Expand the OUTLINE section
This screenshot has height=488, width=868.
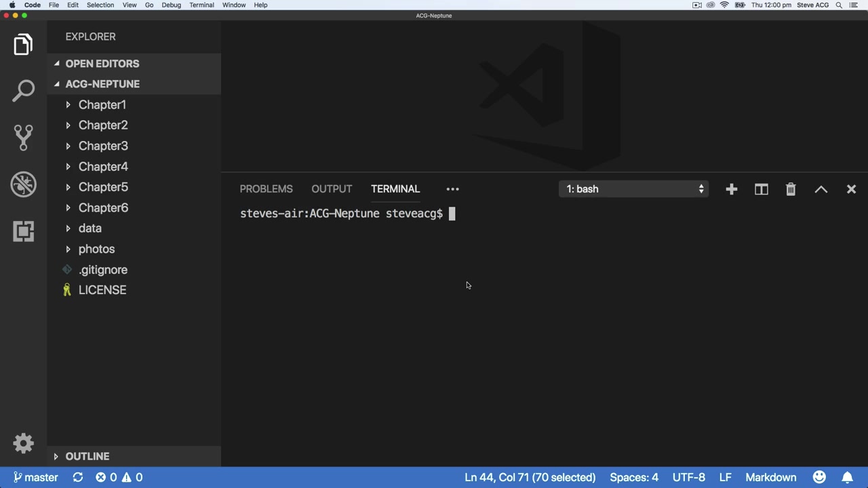pos(56,456)
